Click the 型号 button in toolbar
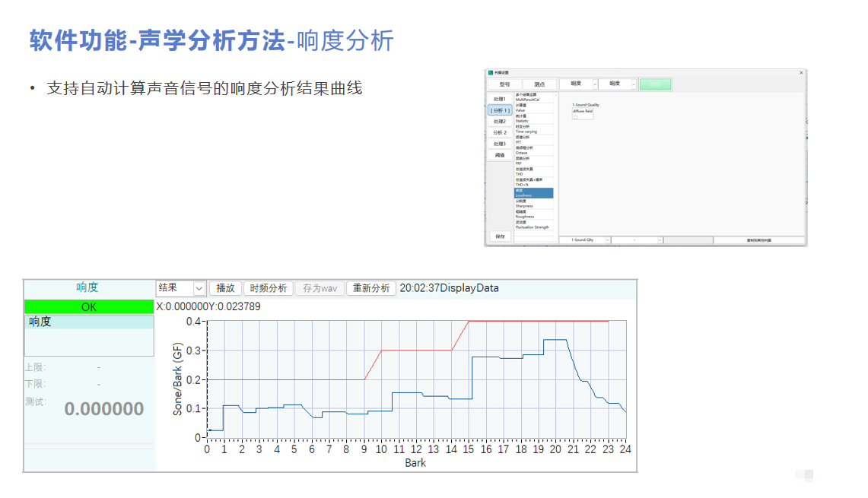The width and height of the screenshot is (868, 498). tap(504, 84)
